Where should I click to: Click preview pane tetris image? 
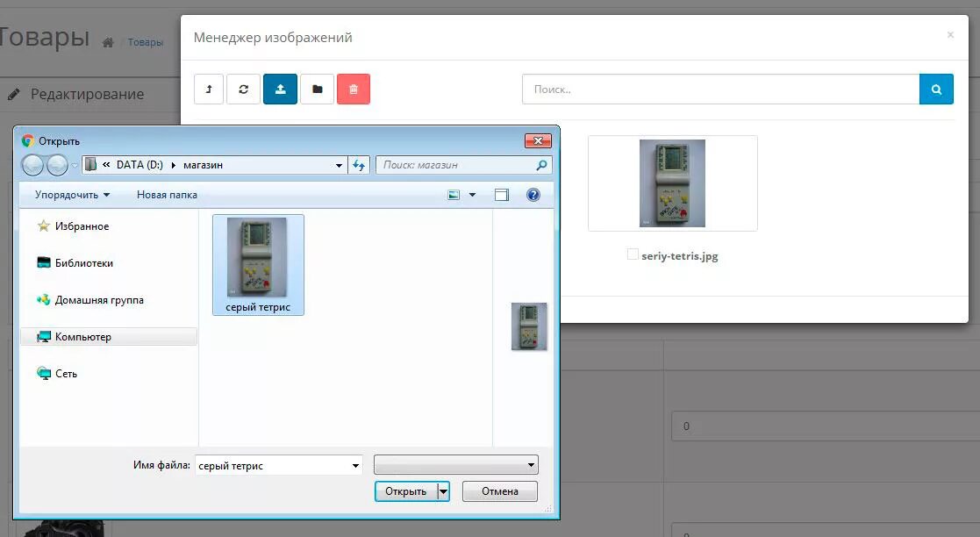(529, 326)
